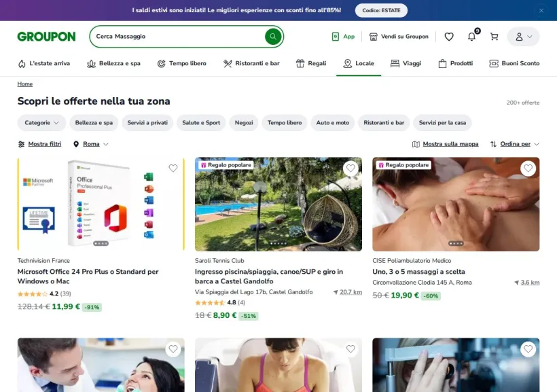Click the carousel dots on pool image
Viewport: 557px width, 392px height.
[x=278, y=243]
